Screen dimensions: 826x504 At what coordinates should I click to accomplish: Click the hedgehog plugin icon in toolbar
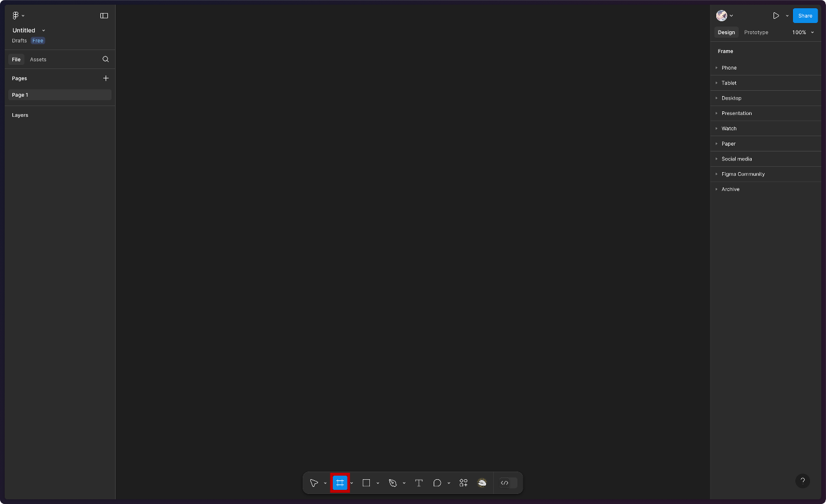(482, 483)
